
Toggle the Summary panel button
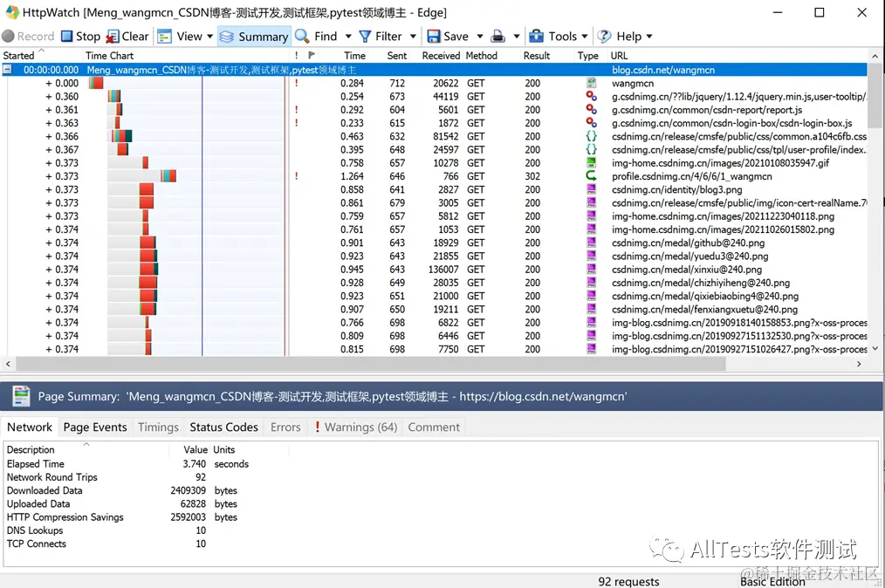pyautogui.click(x=254, y=36)
